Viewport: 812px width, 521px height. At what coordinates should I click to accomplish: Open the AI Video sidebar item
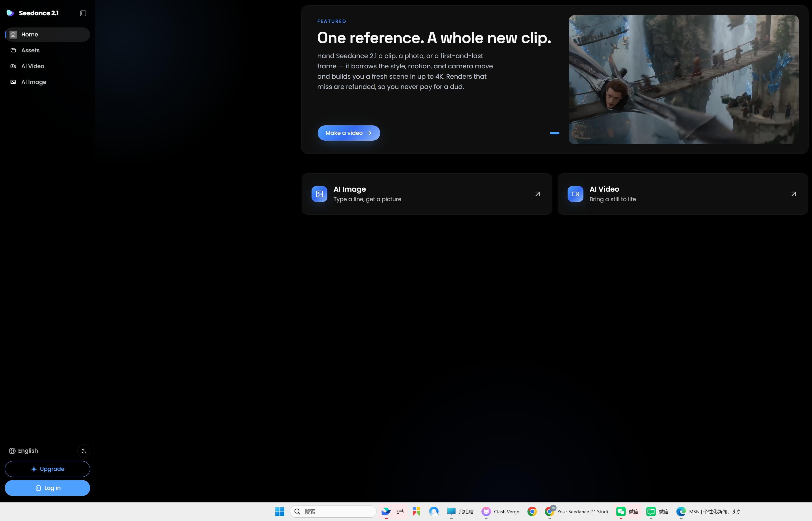[x=47, y=66]
